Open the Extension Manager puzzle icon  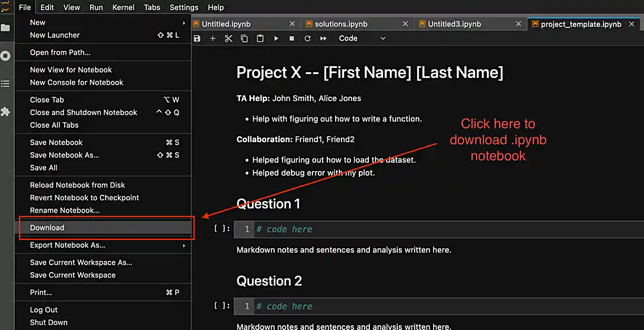(5, 112)
